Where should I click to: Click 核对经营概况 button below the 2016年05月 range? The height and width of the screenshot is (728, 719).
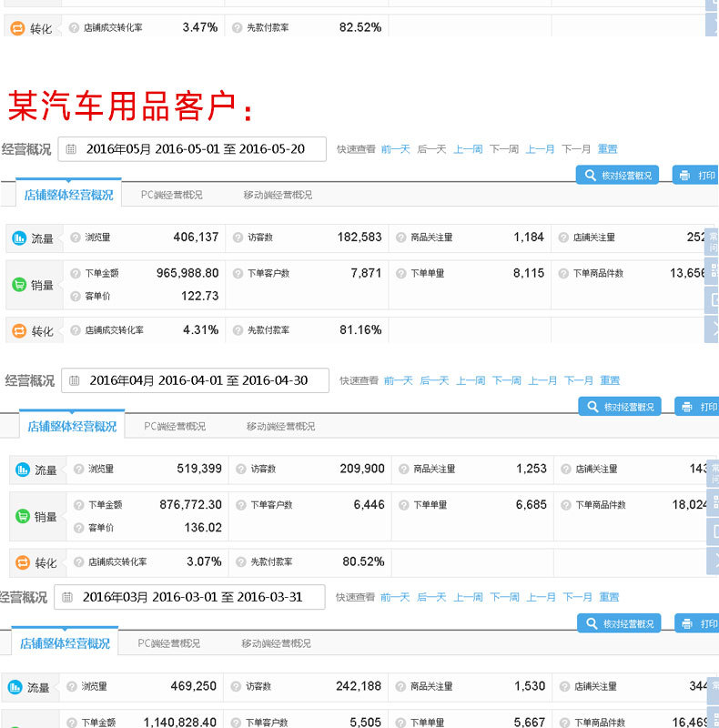pyautogui.click(x=617, y=175)
